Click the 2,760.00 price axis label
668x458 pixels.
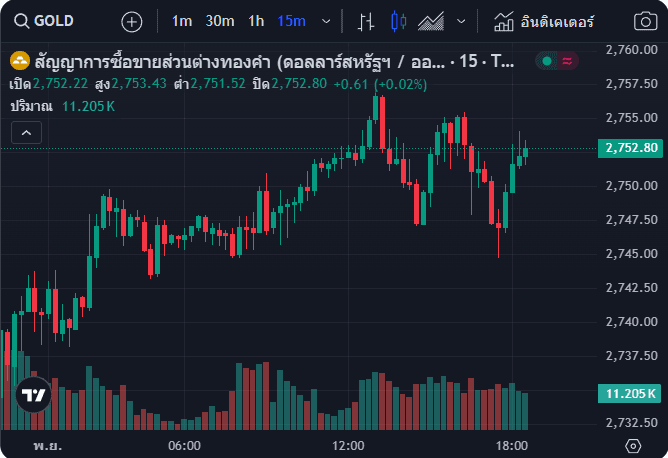pyautogui.click(x=632, y=50)
